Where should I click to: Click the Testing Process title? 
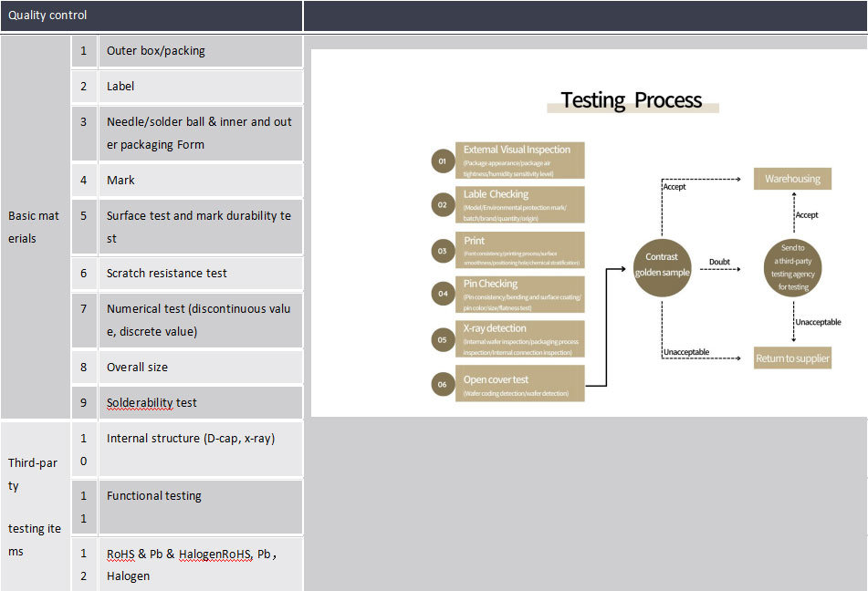[632, 100]
